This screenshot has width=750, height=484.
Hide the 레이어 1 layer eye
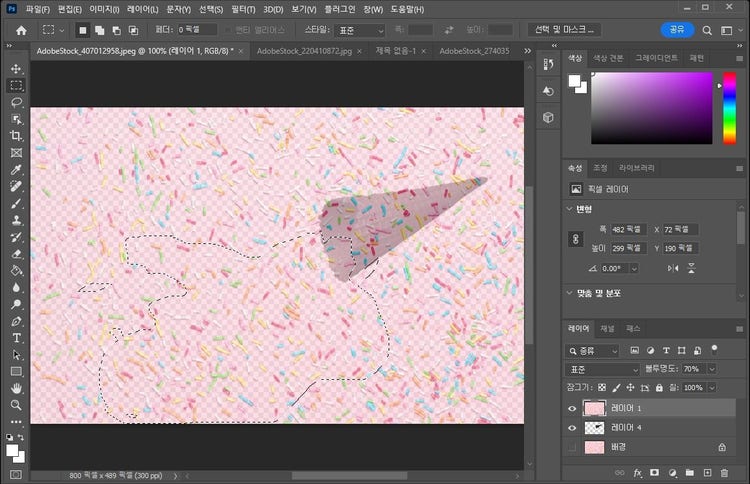(572, 408)
